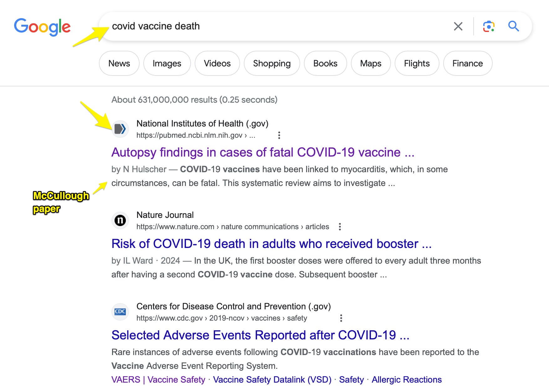
Task: Click the magnifying glass search icon
Action: coord(513,26)
